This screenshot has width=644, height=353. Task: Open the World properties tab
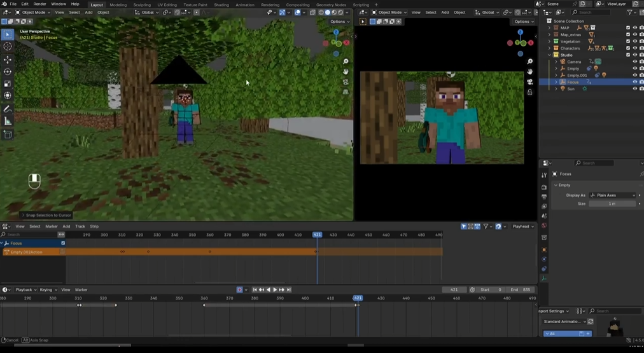click(x=544, y=225)
